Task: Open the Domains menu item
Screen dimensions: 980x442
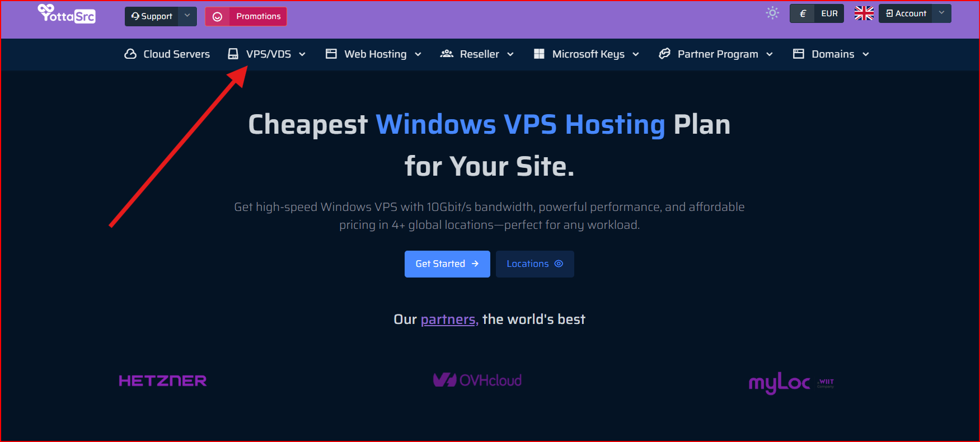Action: coord(833,54)
